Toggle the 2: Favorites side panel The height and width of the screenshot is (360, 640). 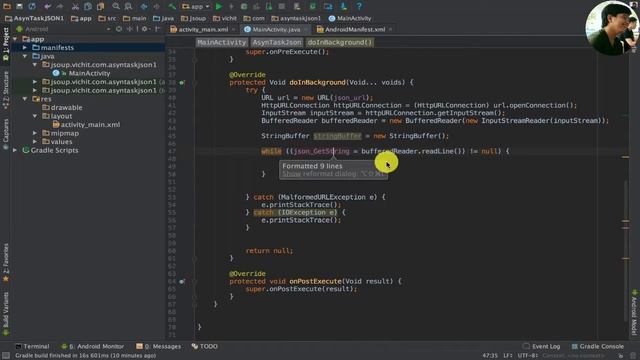(x=5, y=262)
